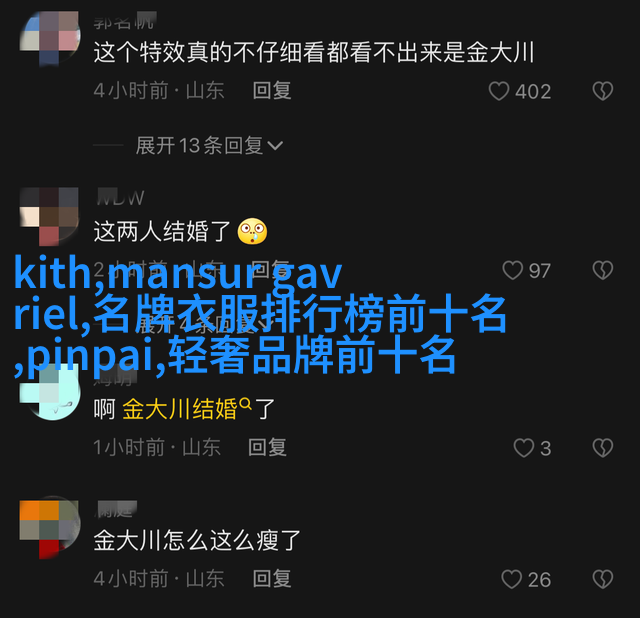Open the top commenter's avatar
This screenshot has width=640, height=618.
pos(50,38)
